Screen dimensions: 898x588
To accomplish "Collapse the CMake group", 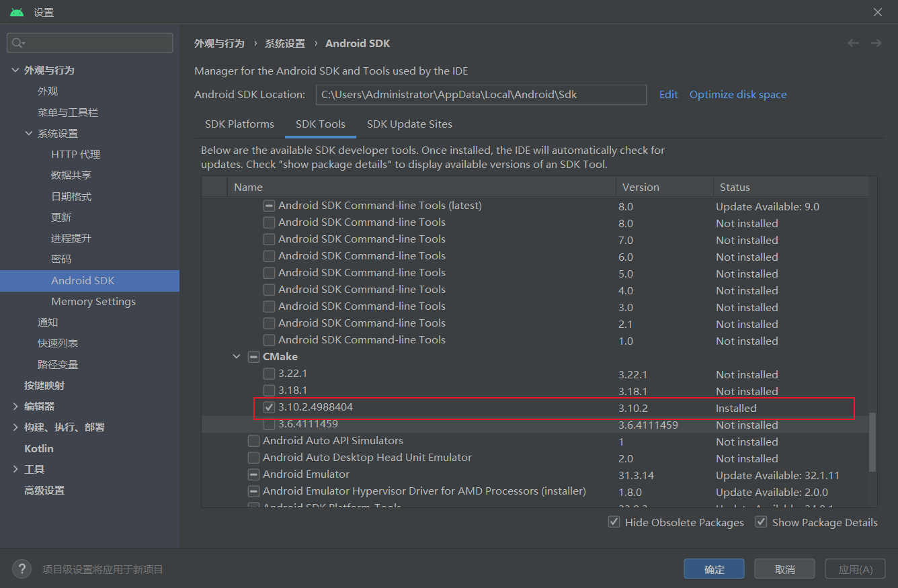I will [237, 357].
